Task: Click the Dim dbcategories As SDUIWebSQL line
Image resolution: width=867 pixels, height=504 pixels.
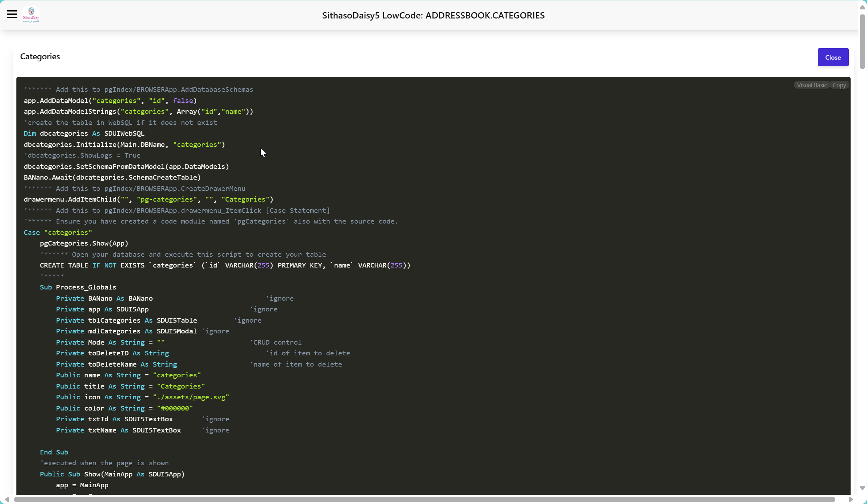Action: pos(84,134)
